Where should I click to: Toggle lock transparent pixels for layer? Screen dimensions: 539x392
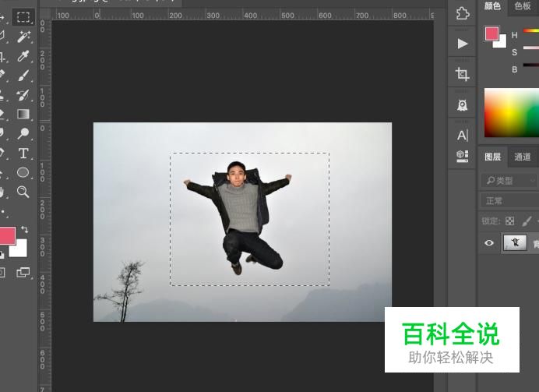tap(510, 221)
